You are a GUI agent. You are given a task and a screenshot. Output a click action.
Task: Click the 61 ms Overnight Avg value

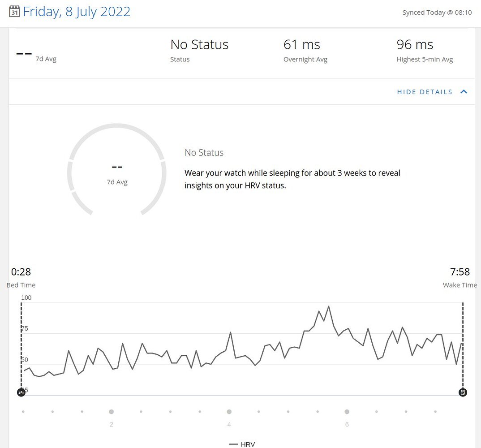coord(302,44)
